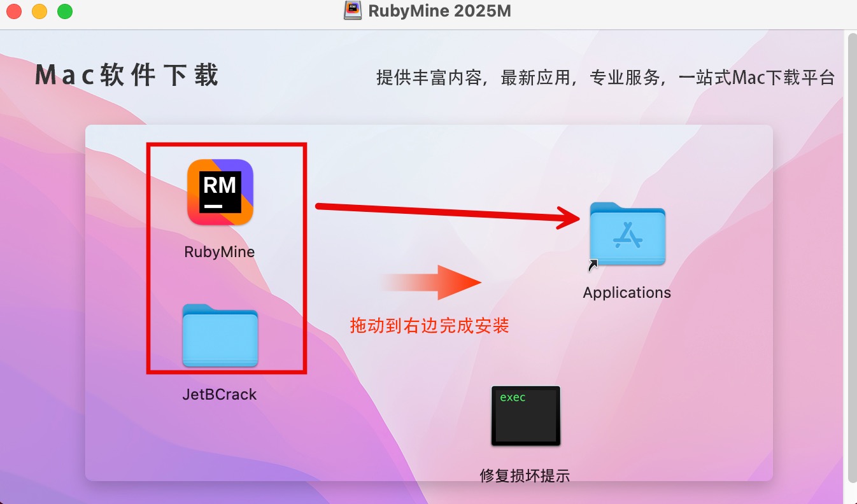Image resolution: width=857 pixels, height=504 pixels.
Task: Click the vertical scrollbar on the right edge
Action: click(851, 255)
